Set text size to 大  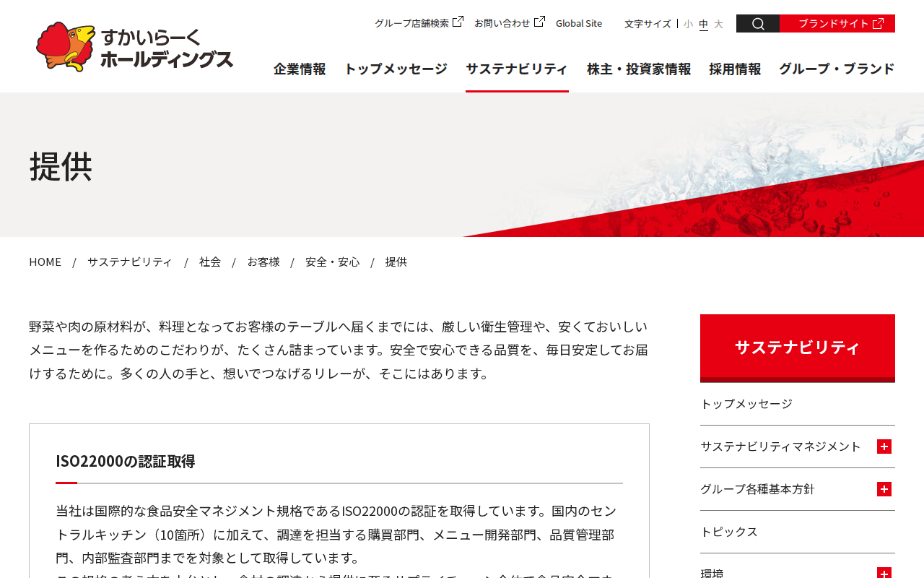[718, 24]
